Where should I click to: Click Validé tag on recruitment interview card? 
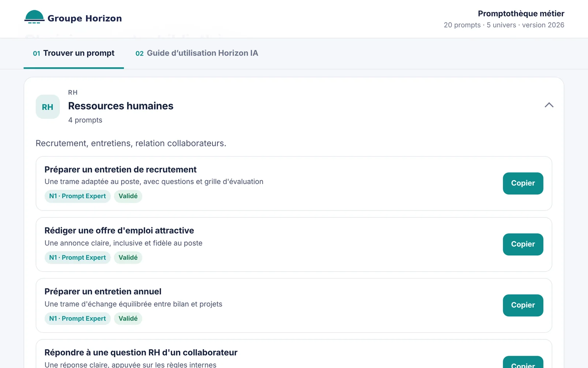[128, 196]
